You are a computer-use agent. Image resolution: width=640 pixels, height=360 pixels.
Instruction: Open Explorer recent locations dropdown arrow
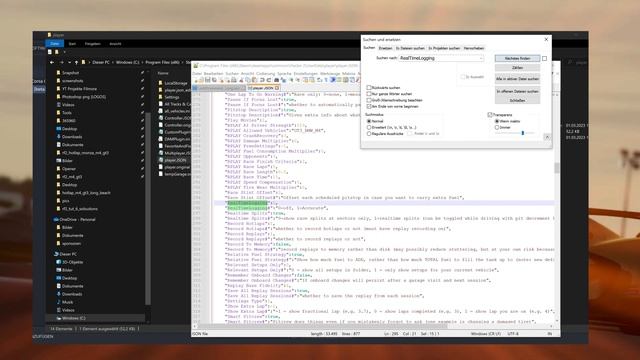coord(69,62)
